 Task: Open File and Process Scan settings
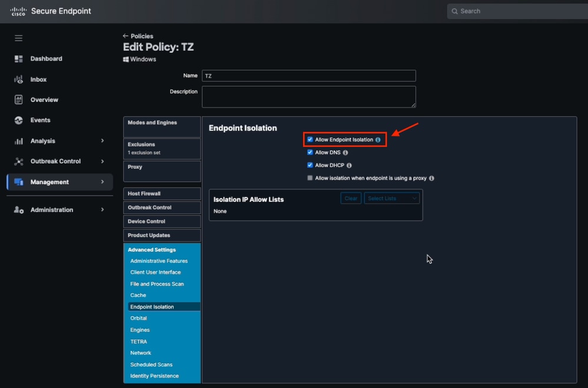[157, 284]
